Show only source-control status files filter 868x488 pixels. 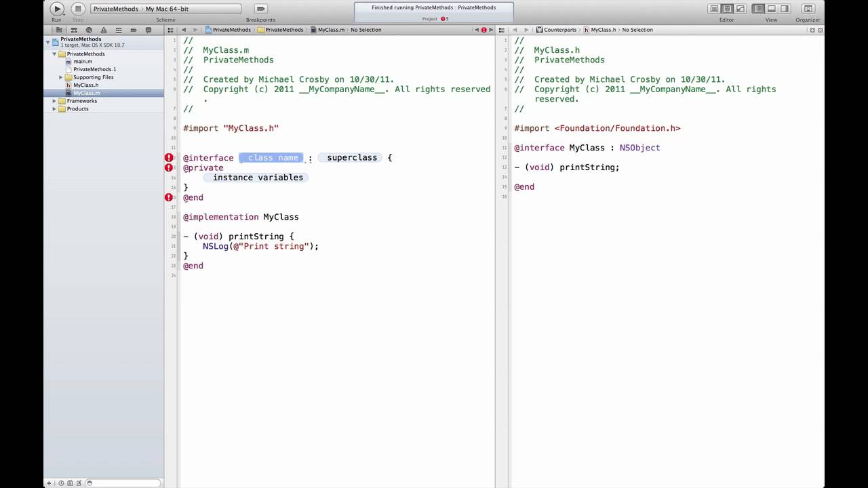(x=70, y=483)
